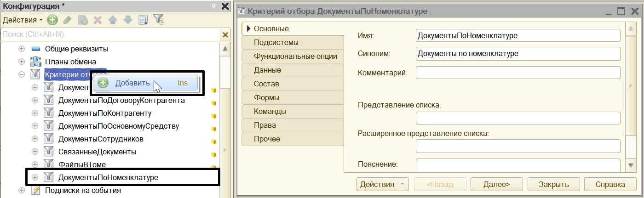Open the Прочее tab
The width and height of the screenshot is (644, 198).
click(293, 139)
